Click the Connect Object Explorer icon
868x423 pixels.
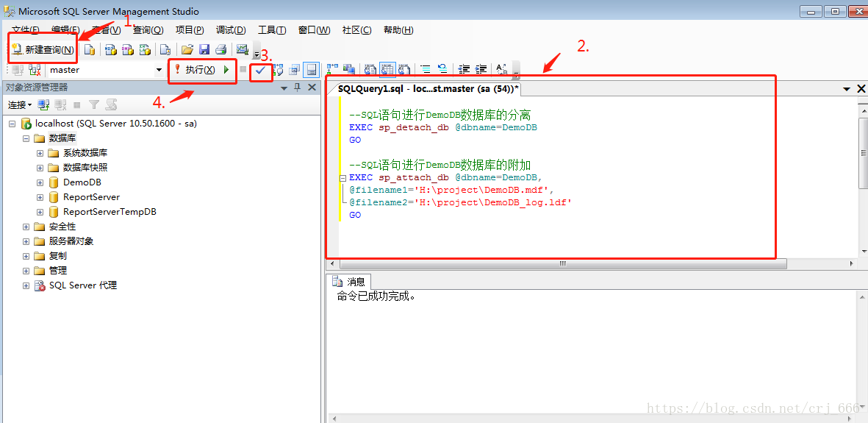(44, 104)
